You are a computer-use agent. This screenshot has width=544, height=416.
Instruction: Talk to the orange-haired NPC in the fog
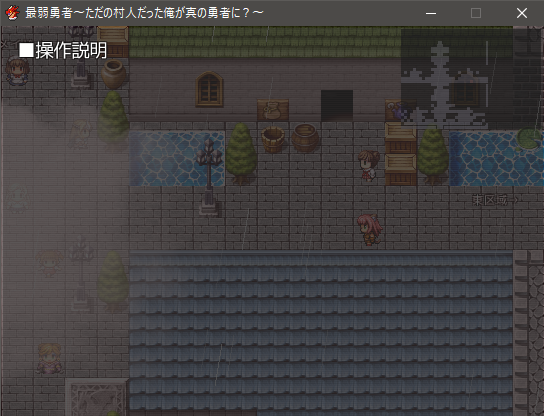point(49,263)
